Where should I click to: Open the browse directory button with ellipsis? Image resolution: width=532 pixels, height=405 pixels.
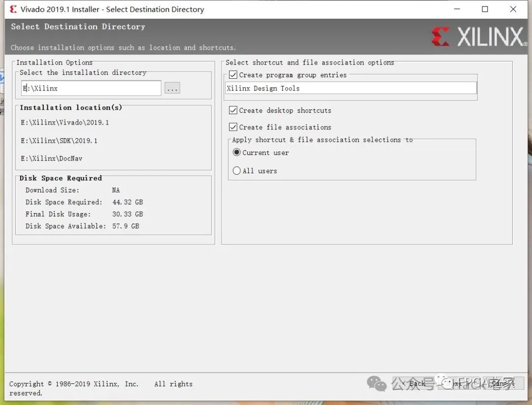pos(172,88)
